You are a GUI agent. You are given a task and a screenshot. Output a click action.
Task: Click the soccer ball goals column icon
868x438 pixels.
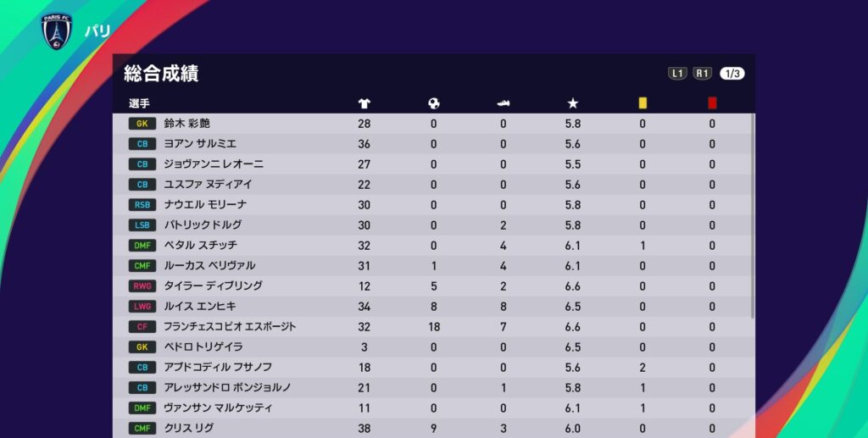[434, 103]
